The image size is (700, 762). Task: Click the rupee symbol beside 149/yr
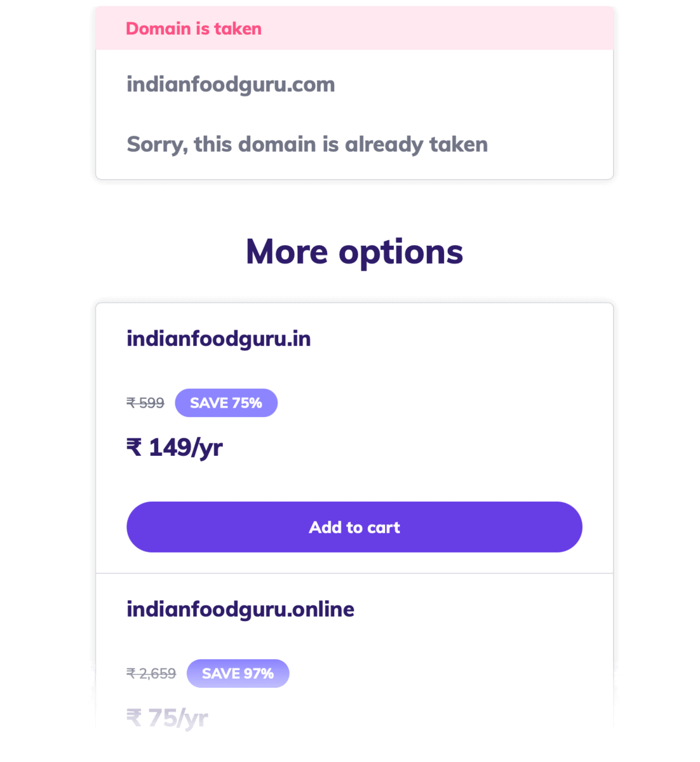click(132, 446)
